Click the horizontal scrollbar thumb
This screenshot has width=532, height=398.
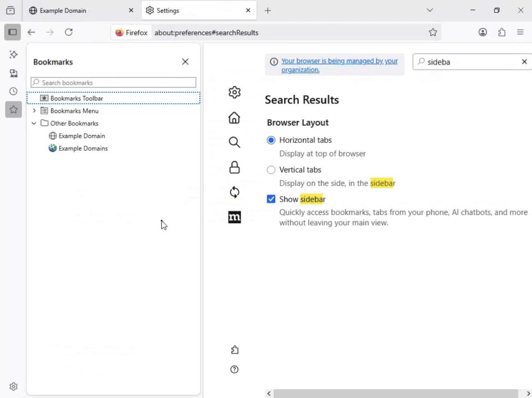pos(396,393)
